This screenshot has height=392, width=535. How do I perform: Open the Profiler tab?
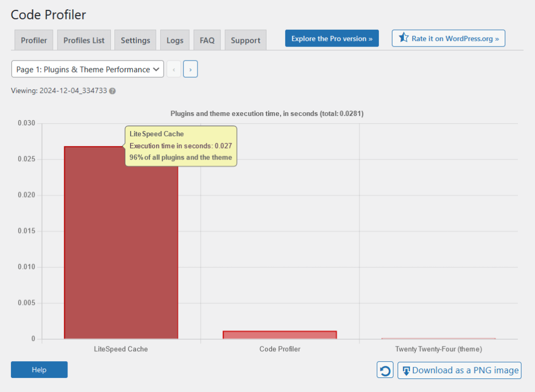click(34, 40)
